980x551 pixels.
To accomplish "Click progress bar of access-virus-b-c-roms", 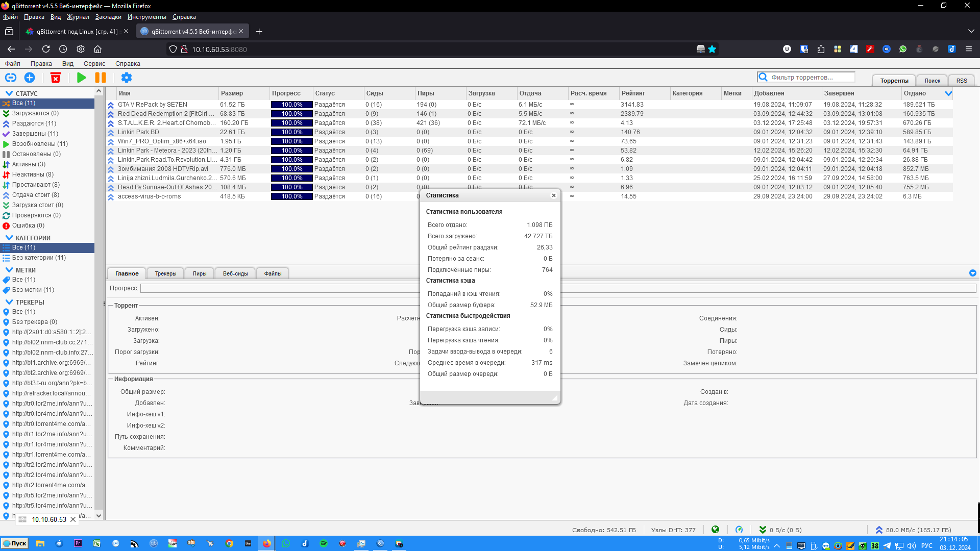I will tap(291, 196).
